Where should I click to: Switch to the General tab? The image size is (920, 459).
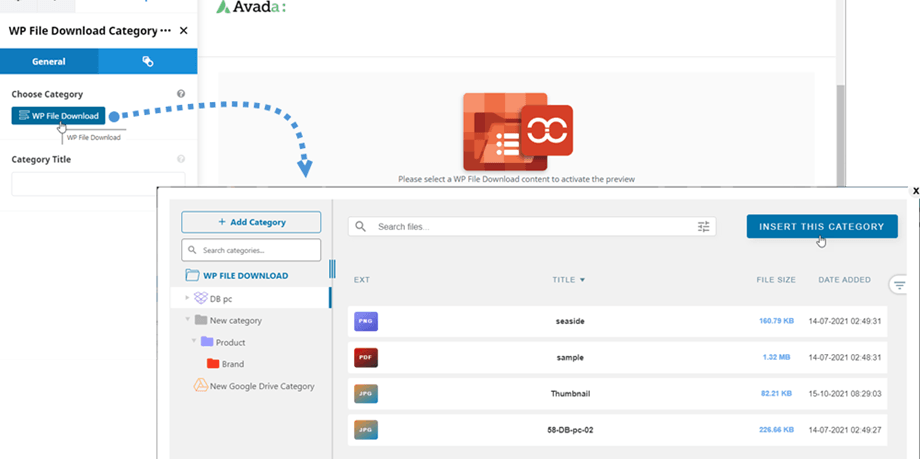(x=49, y=61)
